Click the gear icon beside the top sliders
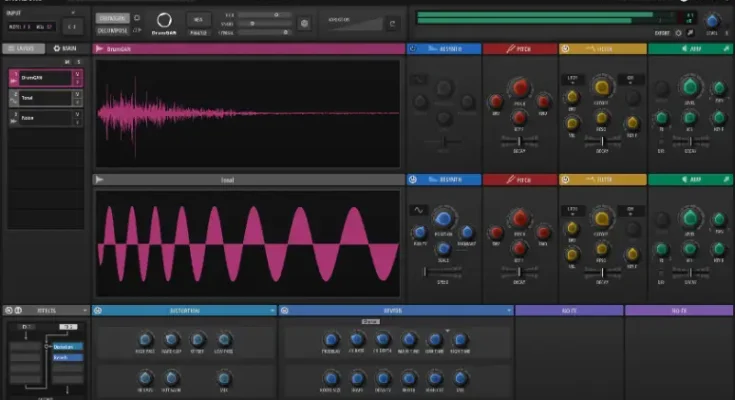Viewport: 735px width, 400px height. click(x=305, y=23)
